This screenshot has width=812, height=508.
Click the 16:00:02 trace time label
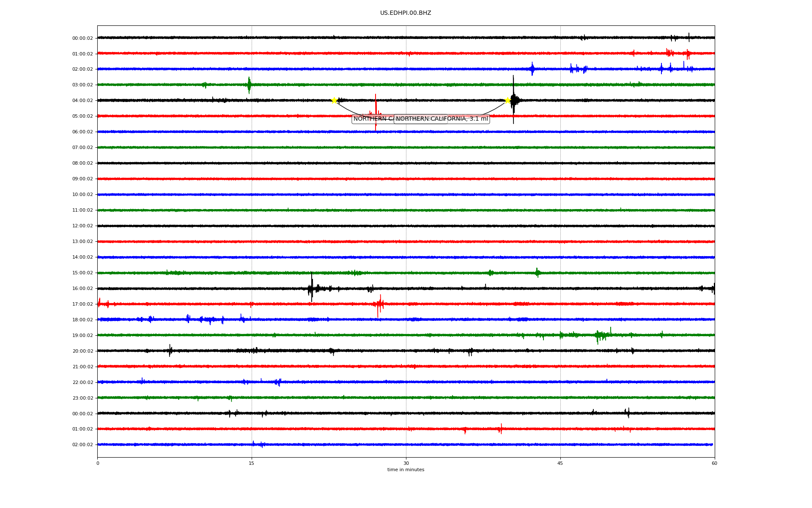coord(82,289)
